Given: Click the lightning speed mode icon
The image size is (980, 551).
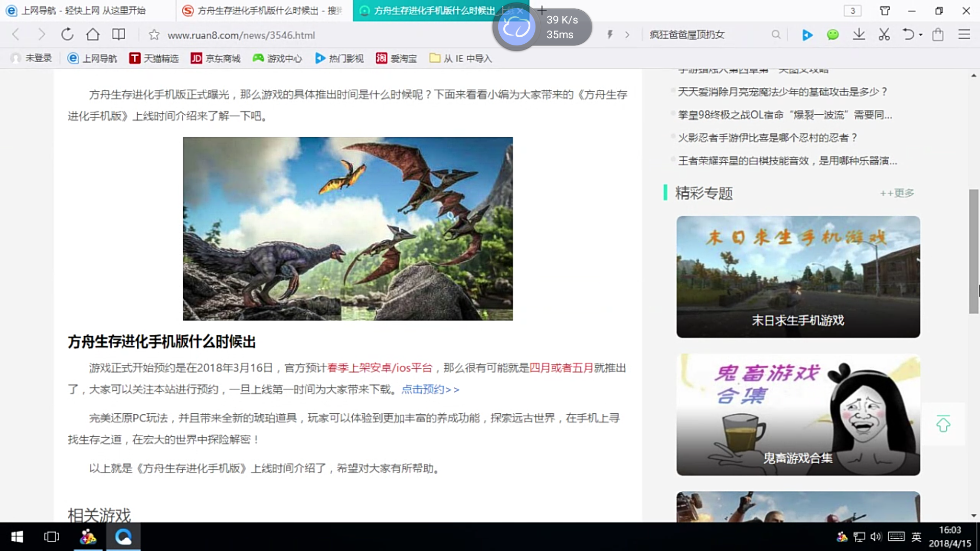Looking at the screenshot, I should pos(609,35).
